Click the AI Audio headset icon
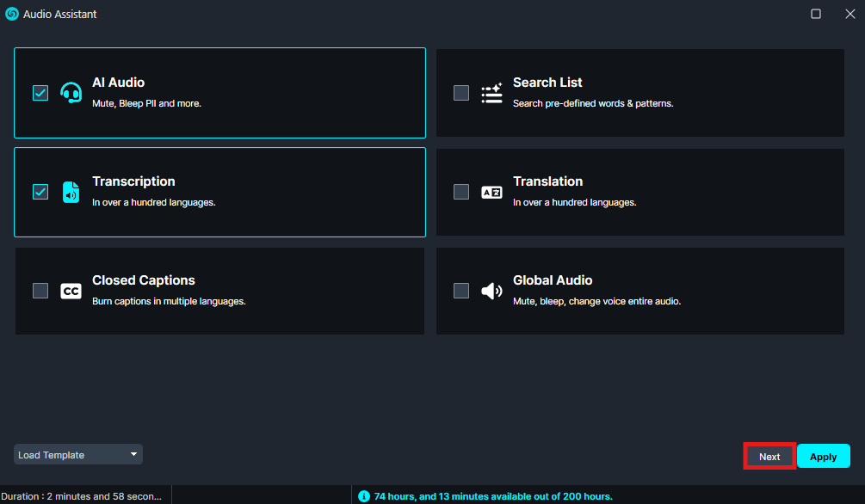The image size is (865, 504). (x=71, y=93)
